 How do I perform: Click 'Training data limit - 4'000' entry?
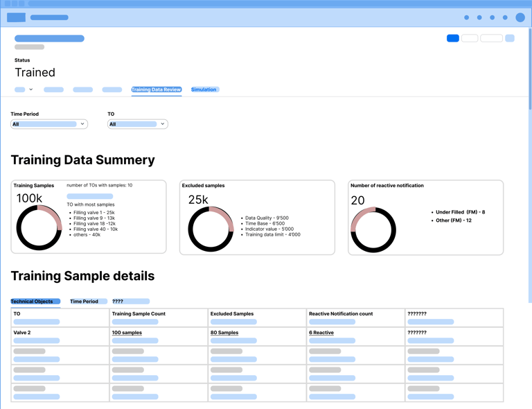click(x=273, y=235)
